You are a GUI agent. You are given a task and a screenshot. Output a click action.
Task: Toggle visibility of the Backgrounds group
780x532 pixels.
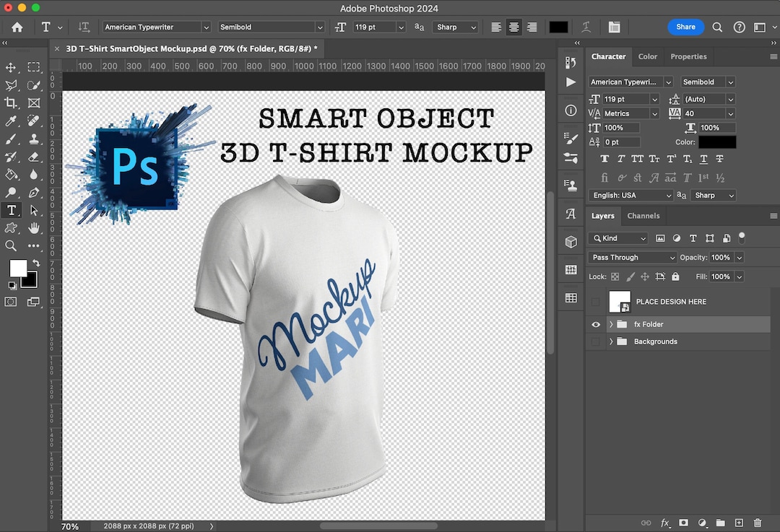[596, 341]
